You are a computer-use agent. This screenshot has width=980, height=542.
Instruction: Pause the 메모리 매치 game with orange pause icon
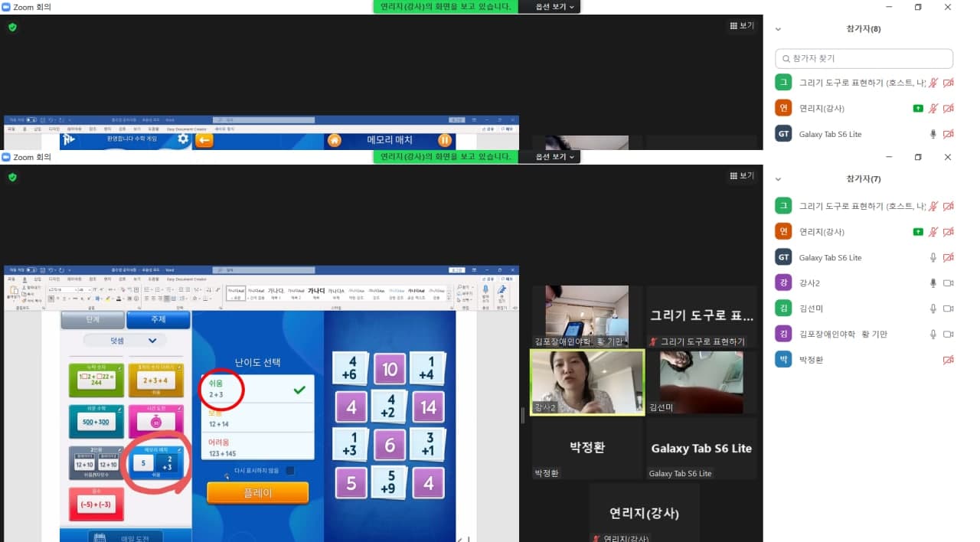[x=445, y=140]
